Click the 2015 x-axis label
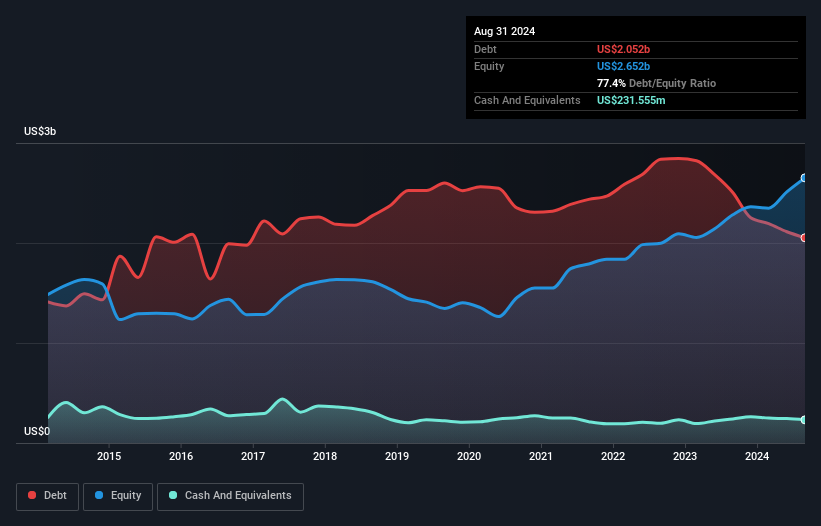Screen dimensions: 821x526 click(109, 457)
